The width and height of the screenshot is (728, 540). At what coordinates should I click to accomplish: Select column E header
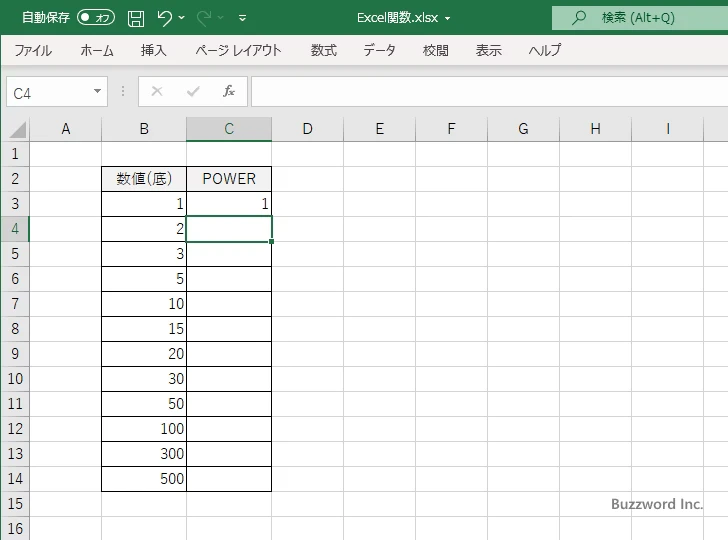[x=379, y=129]
